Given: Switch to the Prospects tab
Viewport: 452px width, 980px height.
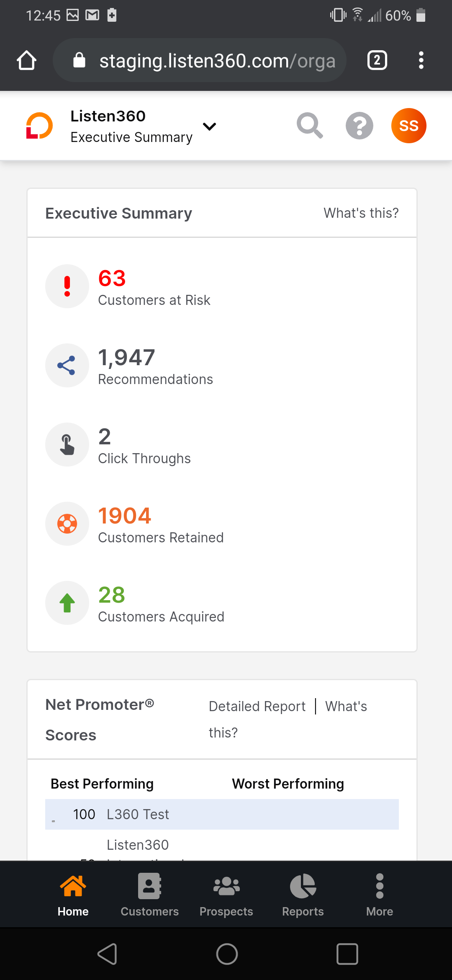Looking at the screenshot, I should pyautogui.click(x=226, y=895).
